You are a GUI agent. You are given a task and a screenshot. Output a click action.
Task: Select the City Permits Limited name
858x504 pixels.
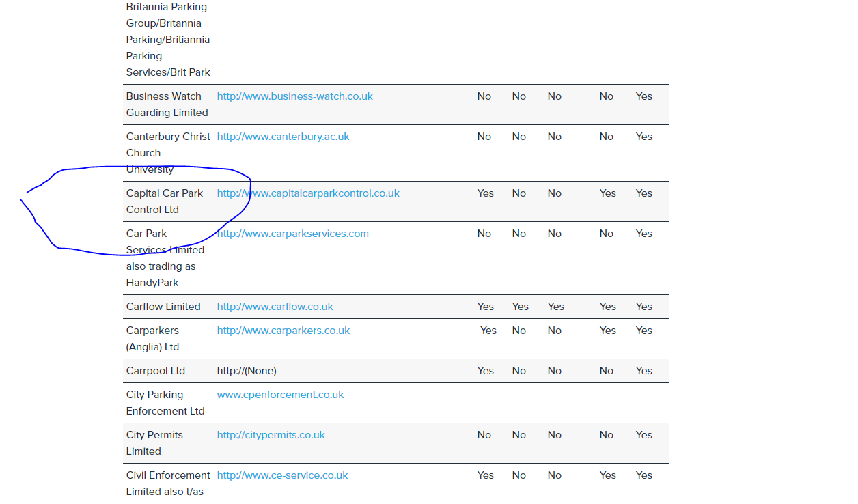(x=155, y=443)
